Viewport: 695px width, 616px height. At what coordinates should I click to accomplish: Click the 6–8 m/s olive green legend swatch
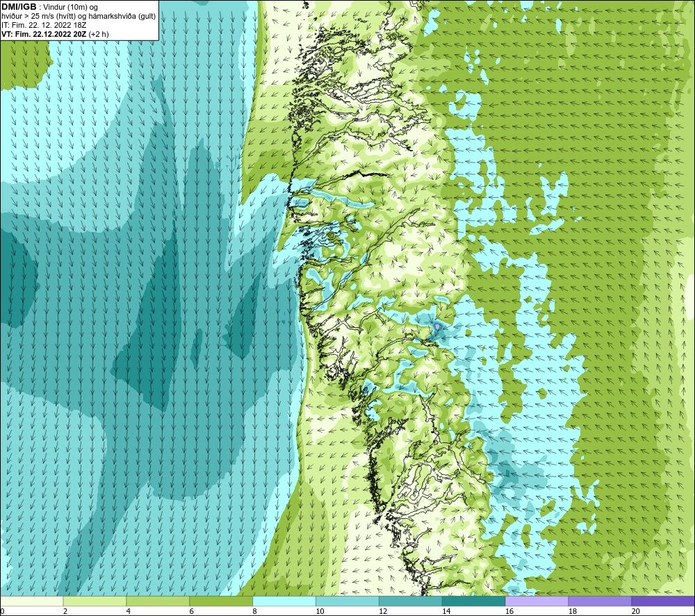pyautogui.click(x=221, y=601)
